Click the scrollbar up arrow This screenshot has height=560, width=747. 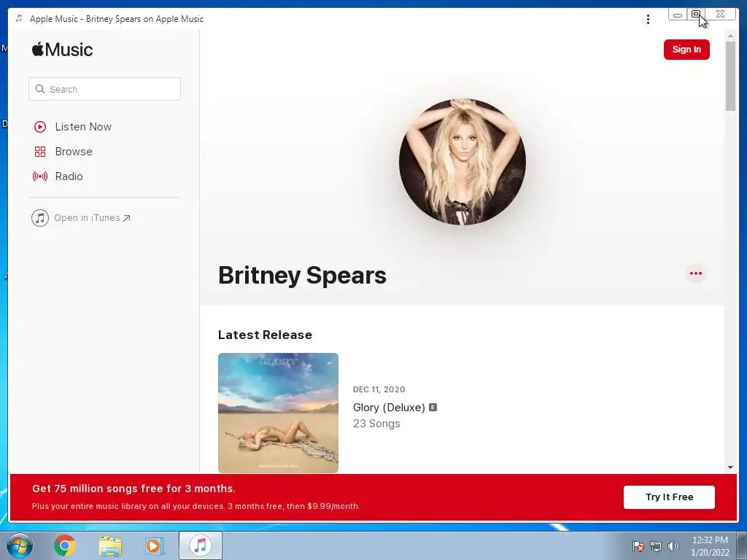coord(730,36)
